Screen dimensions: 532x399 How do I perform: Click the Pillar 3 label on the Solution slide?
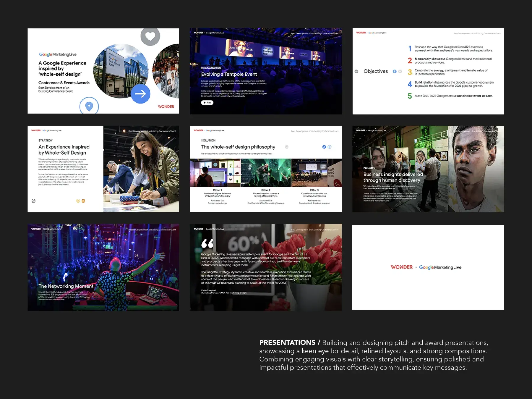(314, 190)
